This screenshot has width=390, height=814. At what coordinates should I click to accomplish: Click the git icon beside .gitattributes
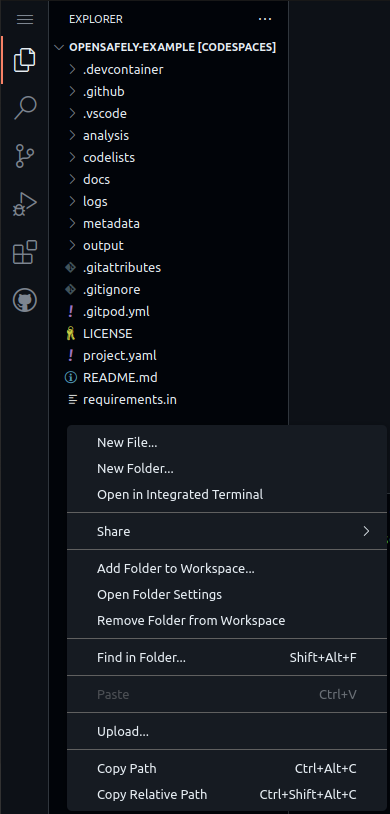tap(70, 267)
